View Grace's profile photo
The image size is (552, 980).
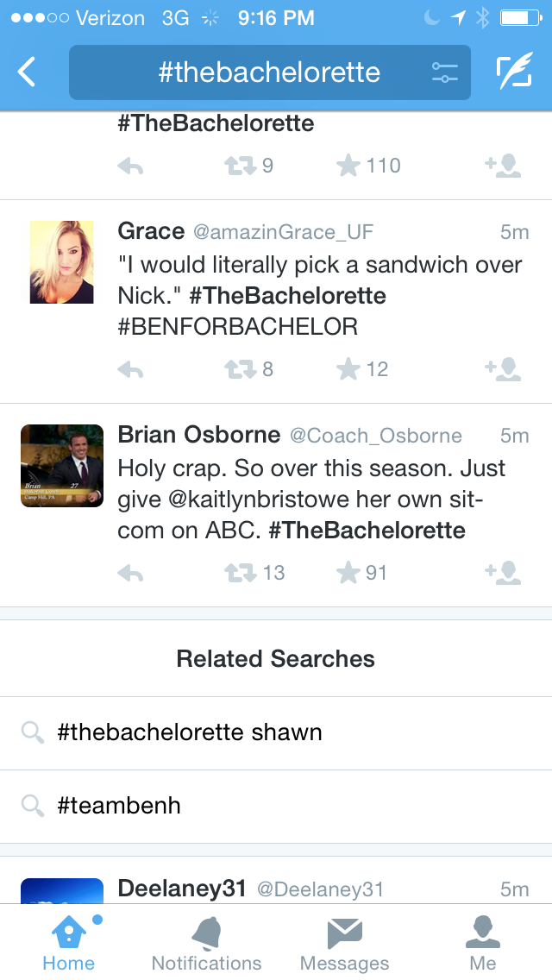coord(62,262)
